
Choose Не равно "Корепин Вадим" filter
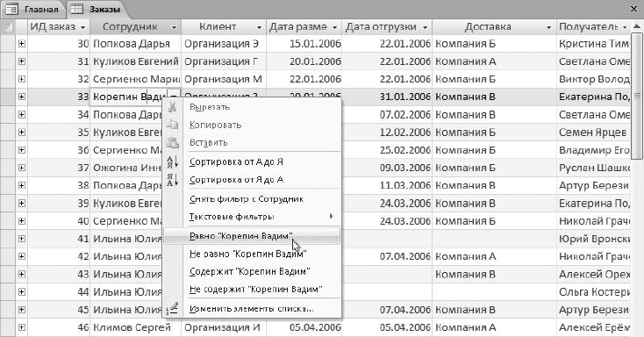pos(252,254)
